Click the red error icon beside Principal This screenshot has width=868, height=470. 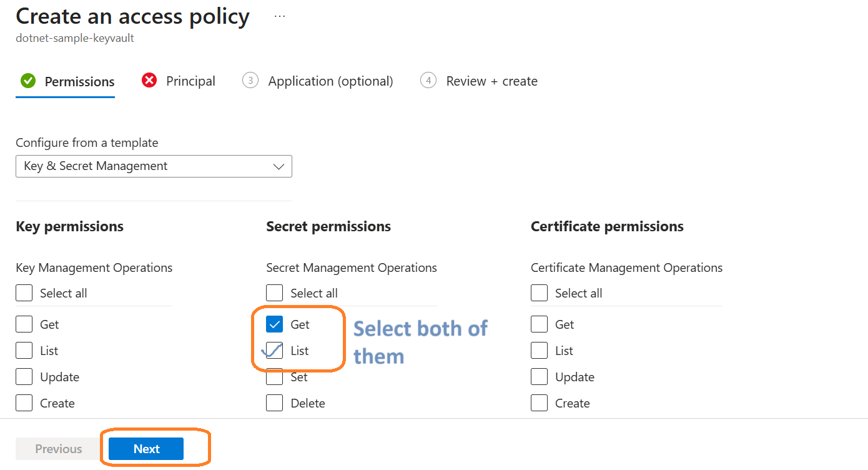(149, 81)
